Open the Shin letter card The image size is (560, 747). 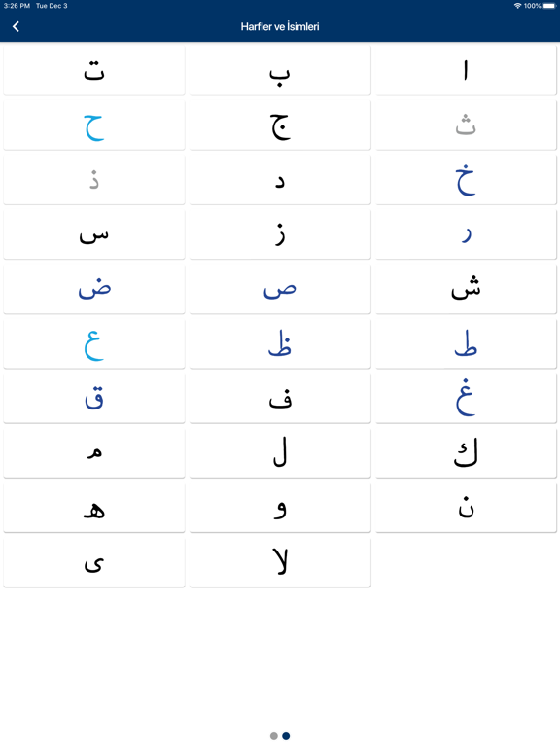pyautogui.click(x=466, y=289)
